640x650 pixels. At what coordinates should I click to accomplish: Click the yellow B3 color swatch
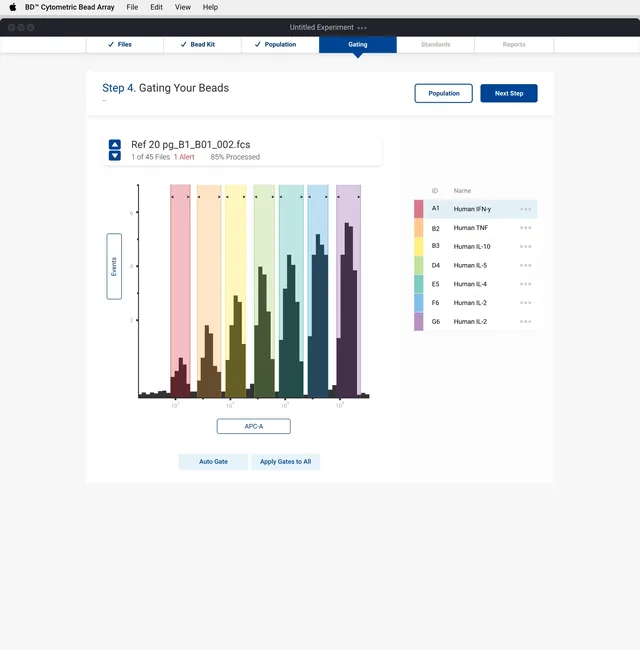point(419,246)
